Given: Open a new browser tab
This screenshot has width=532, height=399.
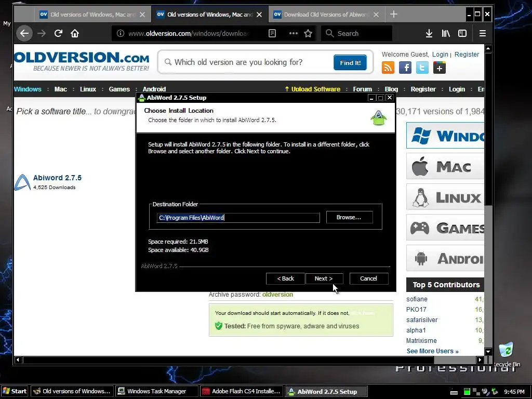Looking at the screenshot, I should [394, 14].
